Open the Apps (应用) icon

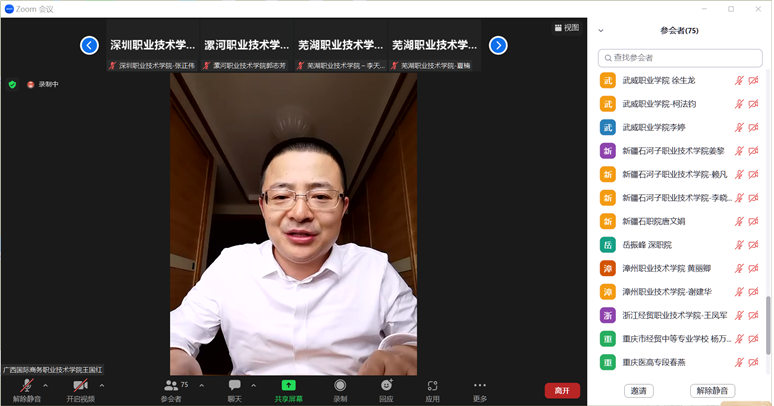tap(432, 386)
